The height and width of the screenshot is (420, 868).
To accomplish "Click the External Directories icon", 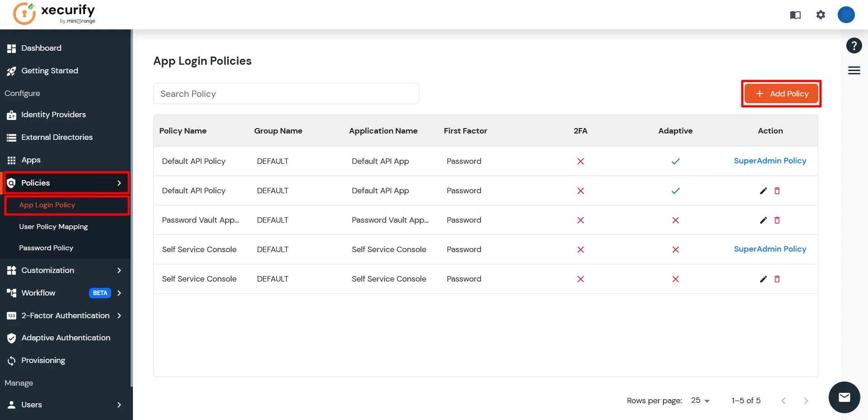I will tap(11, 138).
